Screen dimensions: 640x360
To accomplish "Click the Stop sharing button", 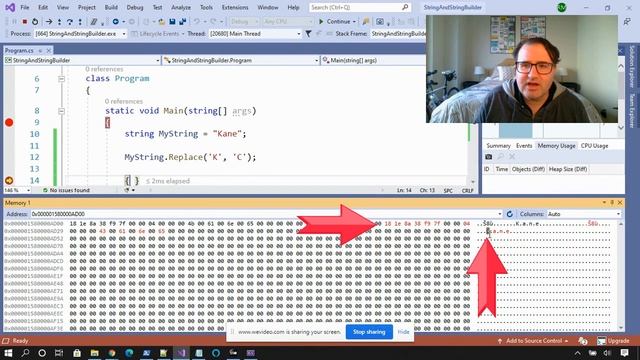I will coord(369,332).
